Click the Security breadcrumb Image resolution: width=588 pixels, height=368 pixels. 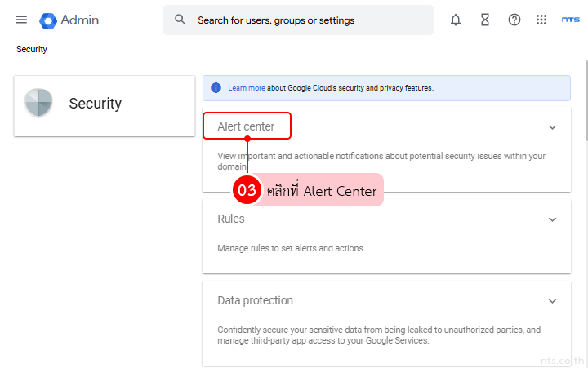[x=32, y=50]
